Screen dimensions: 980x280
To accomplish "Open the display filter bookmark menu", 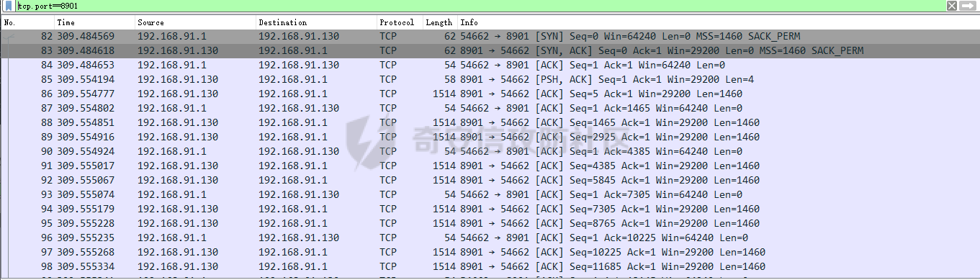I will (9, 6).
